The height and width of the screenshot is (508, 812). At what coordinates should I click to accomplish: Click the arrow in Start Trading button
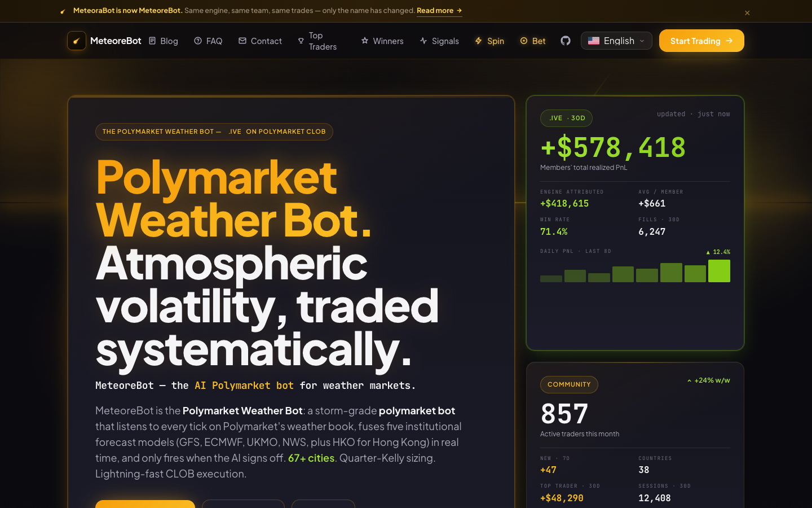tap(729, 41)
